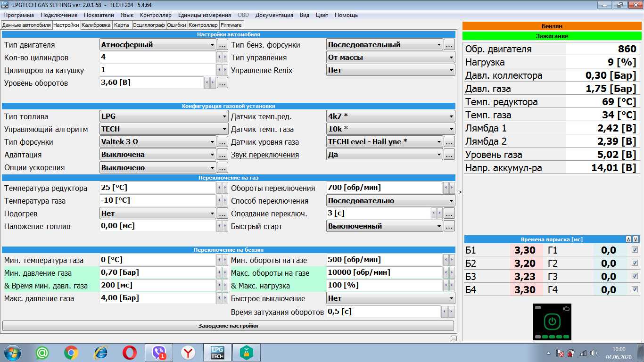Open the options button next to Опоздание переключ.
644x362 pixels.
coord(449,214)
